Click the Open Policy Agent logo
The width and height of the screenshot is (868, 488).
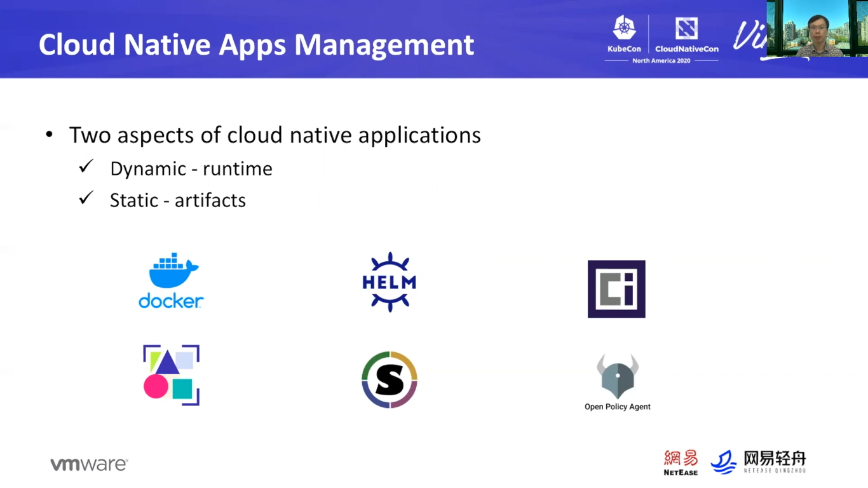click(x=618, y=383)
